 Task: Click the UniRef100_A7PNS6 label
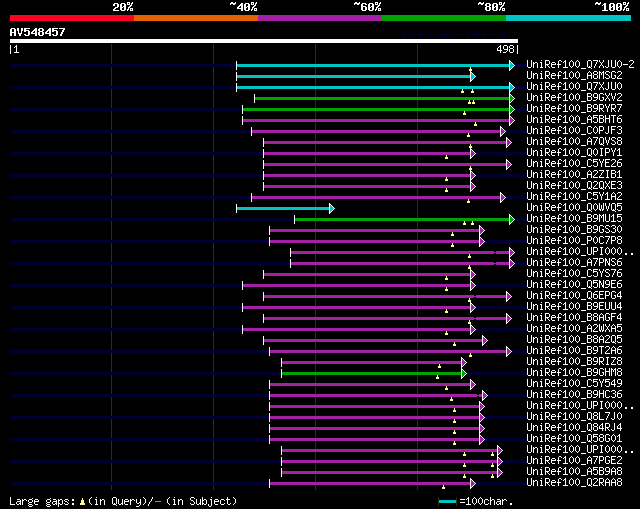(574, 263)
